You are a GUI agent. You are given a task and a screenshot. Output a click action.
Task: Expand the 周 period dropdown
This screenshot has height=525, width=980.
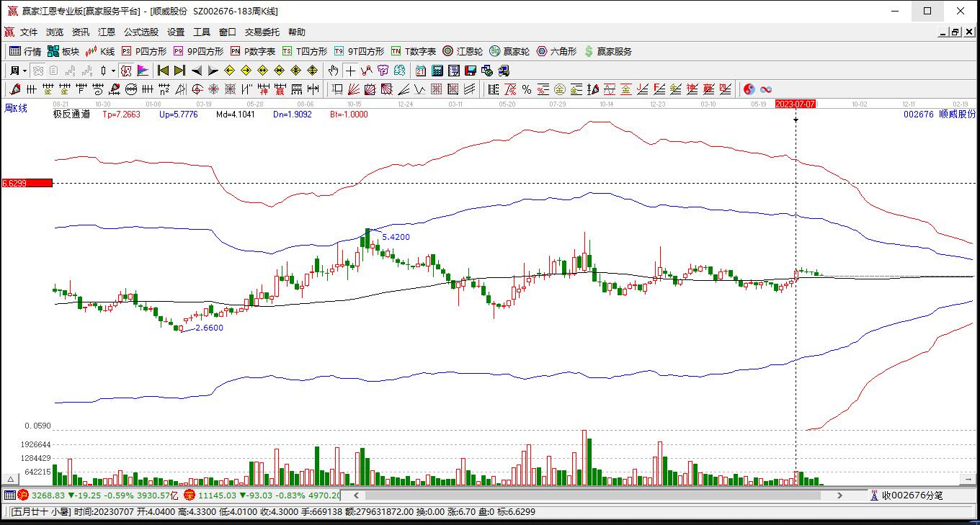24,71
